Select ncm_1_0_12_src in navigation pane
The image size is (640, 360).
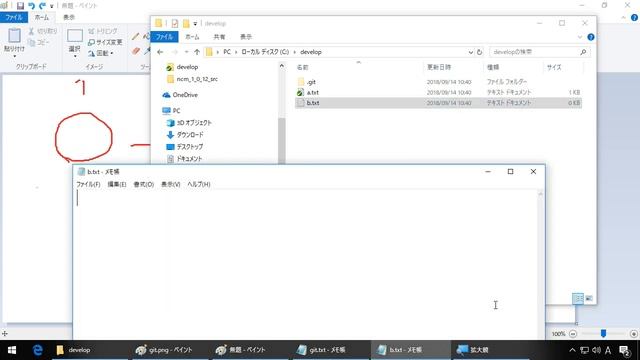coord(197,79)
